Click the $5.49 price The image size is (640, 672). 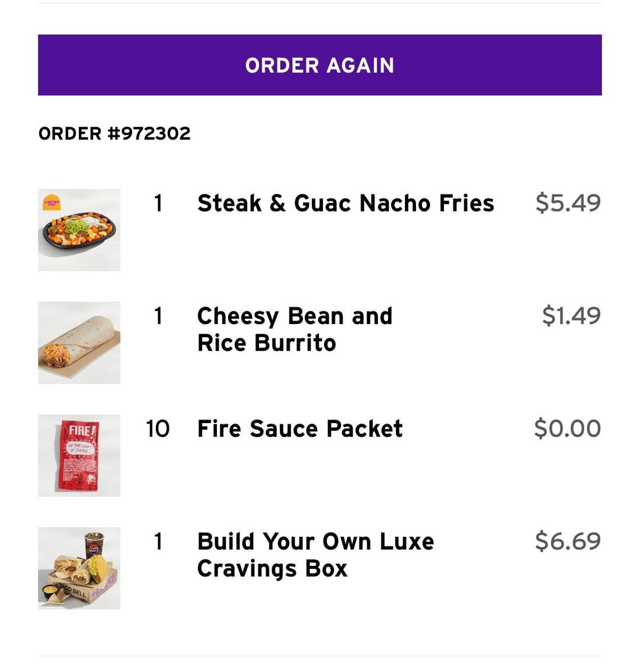(568, 203)
